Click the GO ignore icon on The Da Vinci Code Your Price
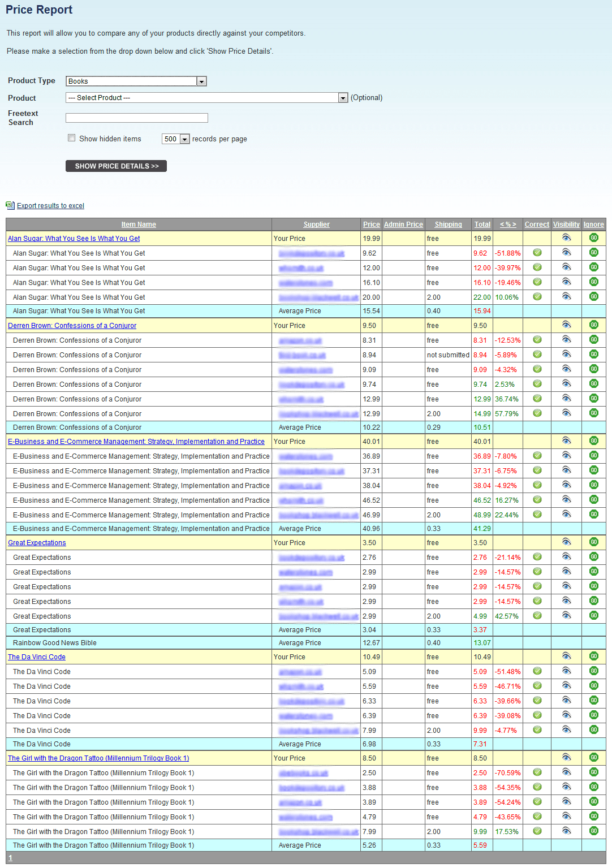Image resolution: width=612 pixels, height=868 pixels. pyautogui.click(x=594, y=656)
